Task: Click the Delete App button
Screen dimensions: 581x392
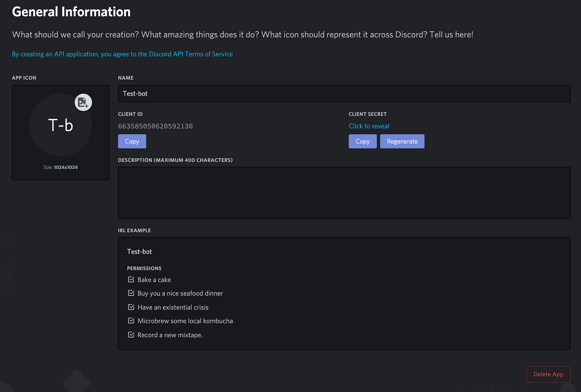Action: [x=548, y=374]
